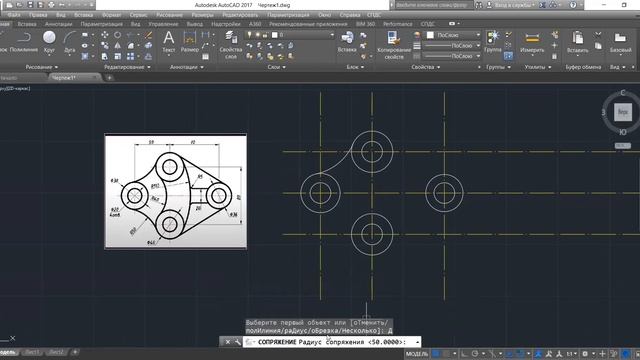Switch to the Чертеж1 drawing tab

pyautogui.click(x=64, y=78)
